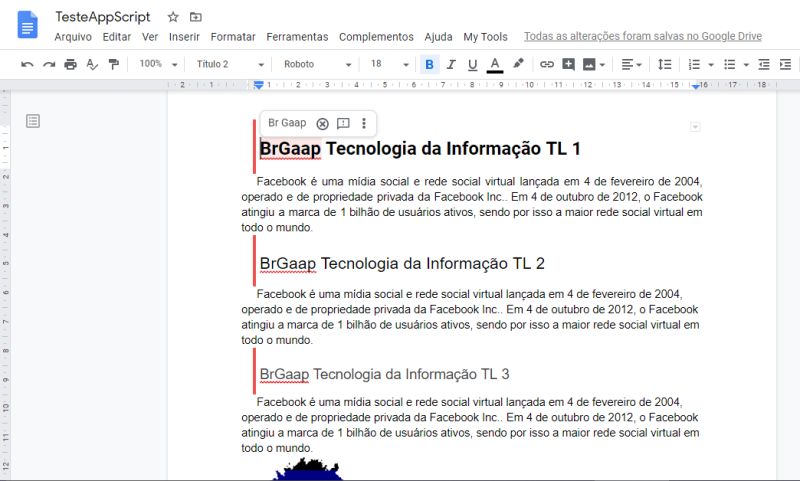Open more options in suggestion popup
Screen dimensions: 800x481
pyautogui.click(x=364, y=123)
